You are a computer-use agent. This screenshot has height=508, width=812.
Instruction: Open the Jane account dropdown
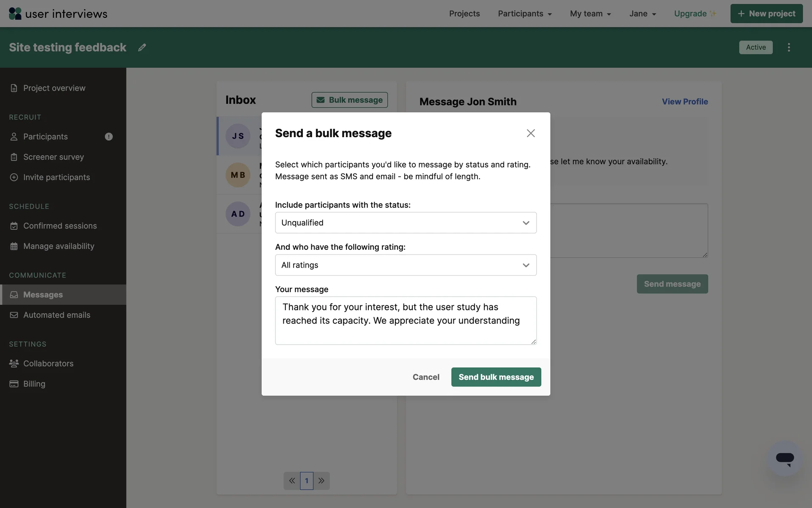coord(642,14)
